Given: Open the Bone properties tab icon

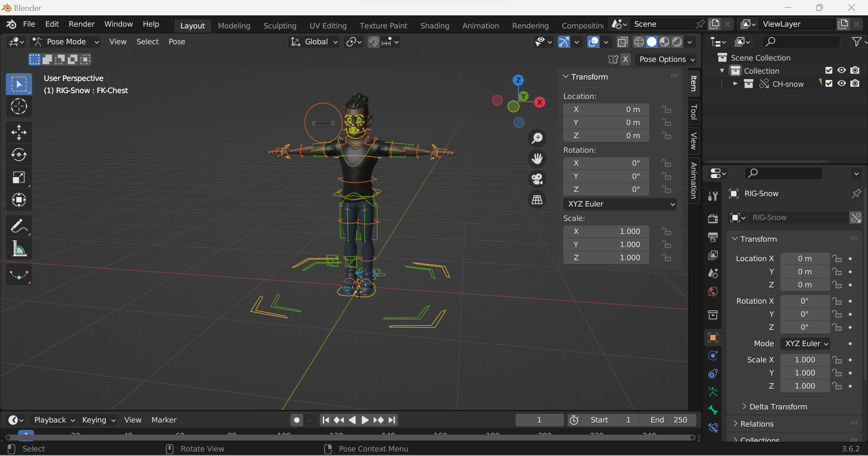Looking at the screenshot, I should pyautogui.click(x=713, y=410).
